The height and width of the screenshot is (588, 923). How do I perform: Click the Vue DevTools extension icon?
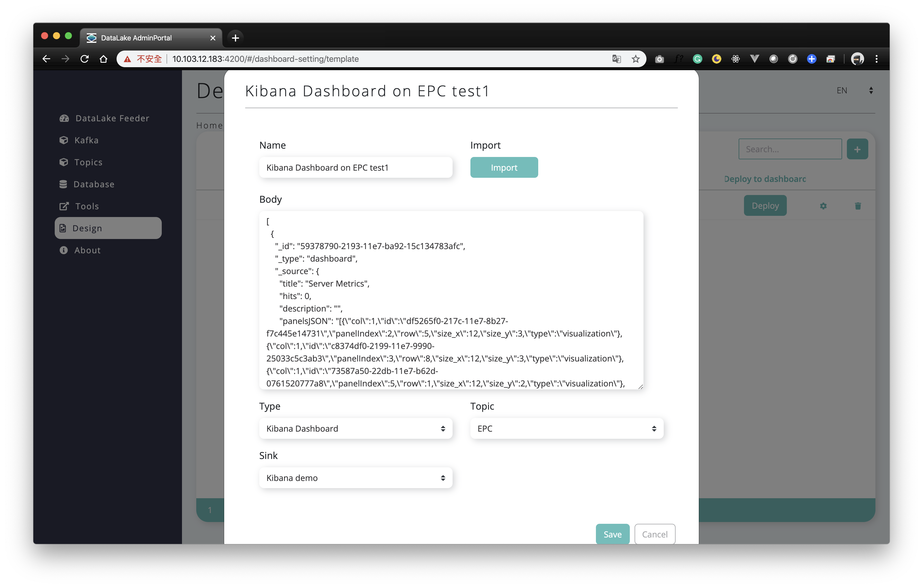(754, 59)
